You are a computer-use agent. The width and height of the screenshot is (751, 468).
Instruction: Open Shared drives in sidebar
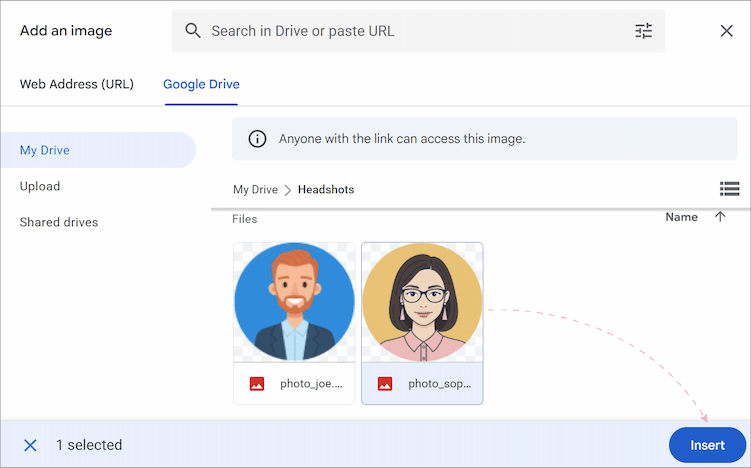pyautogui.click(x=59, y=222)
